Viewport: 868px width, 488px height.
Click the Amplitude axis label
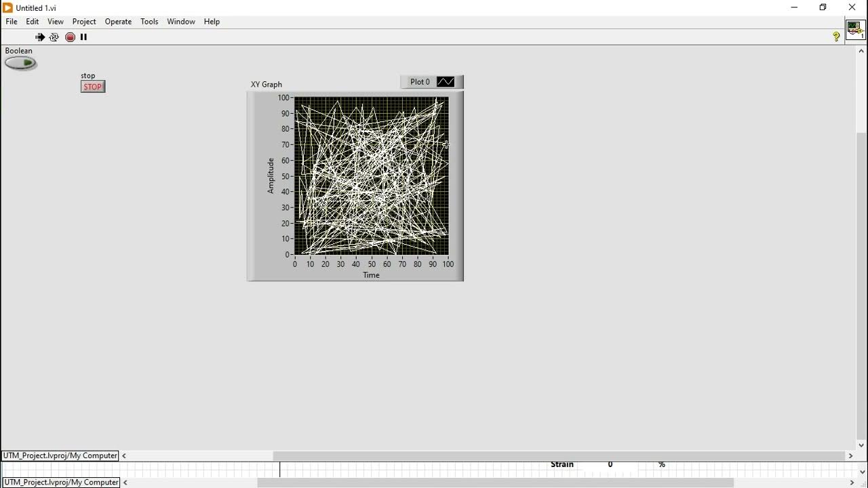(x=271, y=176)
